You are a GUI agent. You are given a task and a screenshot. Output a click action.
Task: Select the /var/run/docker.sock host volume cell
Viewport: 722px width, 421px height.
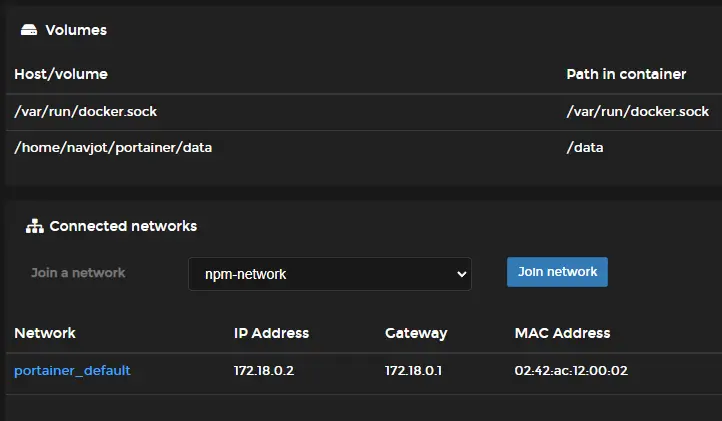click(86, 111)
